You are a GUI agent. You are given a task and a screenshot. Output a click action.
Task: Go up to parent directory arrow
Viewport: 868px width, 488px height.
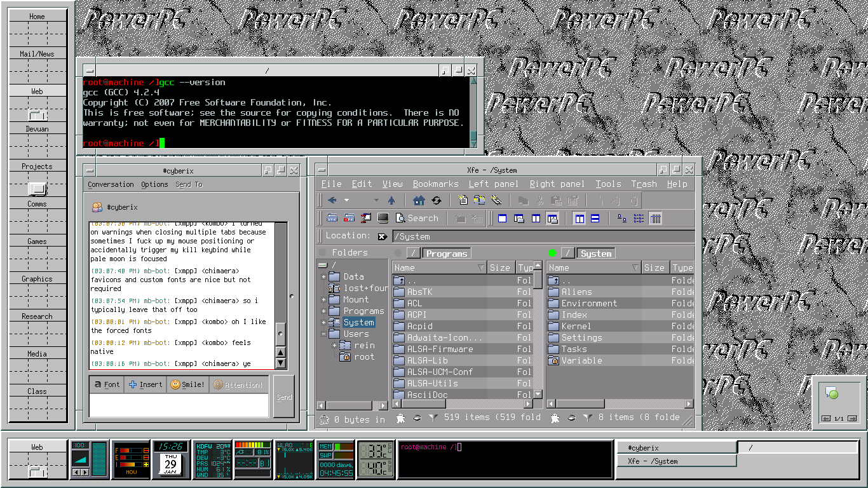coord(391,201)
